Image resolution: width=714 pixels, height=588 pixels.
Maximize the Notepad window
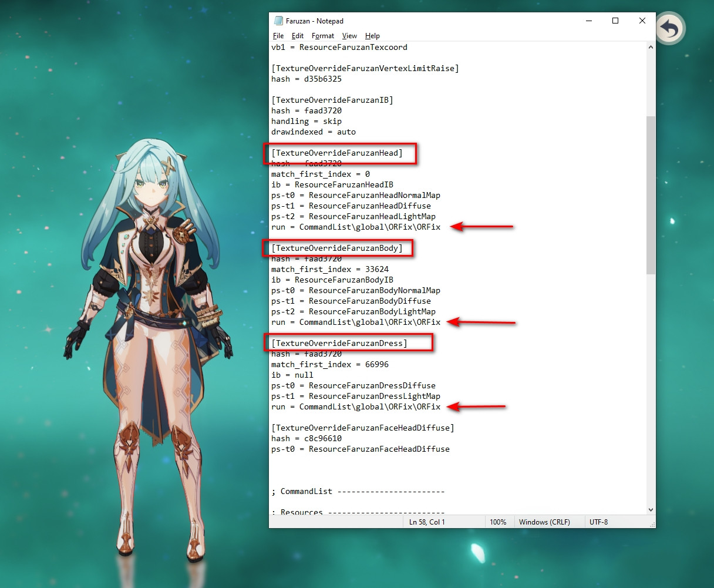[x=615, y=21]
